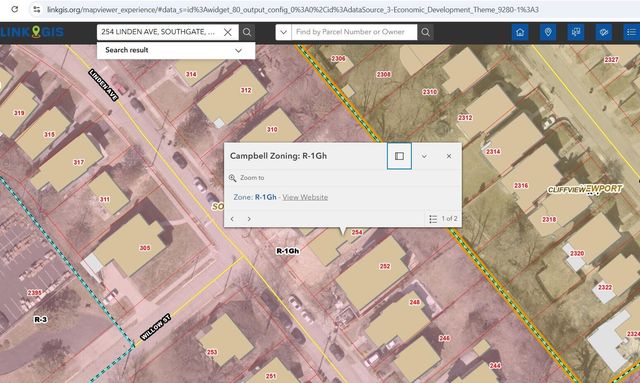Image resolution: width=640 pixels, height=383 pixels.
Task: Run the address search with the magnifier
Action: point(247,32)
